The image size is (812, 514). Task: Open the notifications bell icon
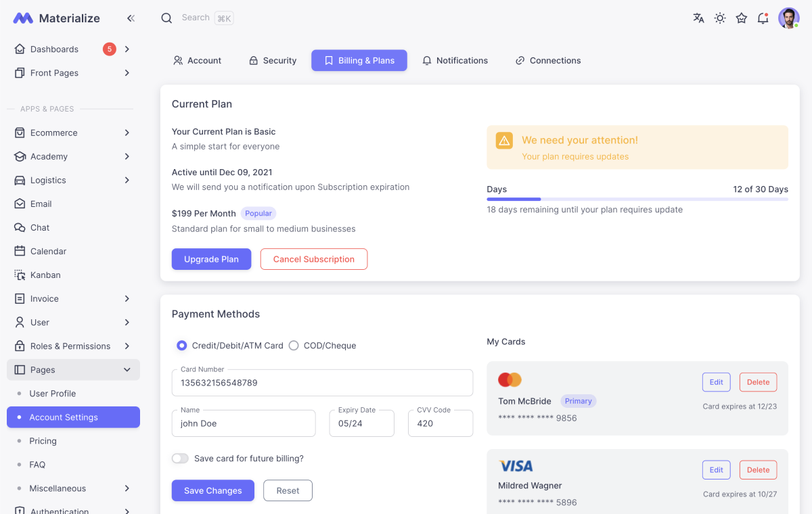point(763,18)
